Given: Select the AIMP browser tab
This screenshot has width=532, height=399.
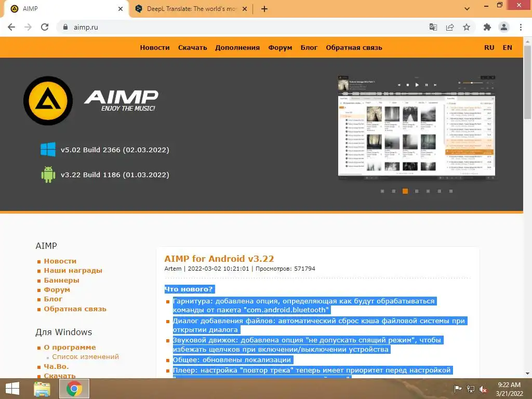Looking at the screenshot, I should click(x=66, y=9).
